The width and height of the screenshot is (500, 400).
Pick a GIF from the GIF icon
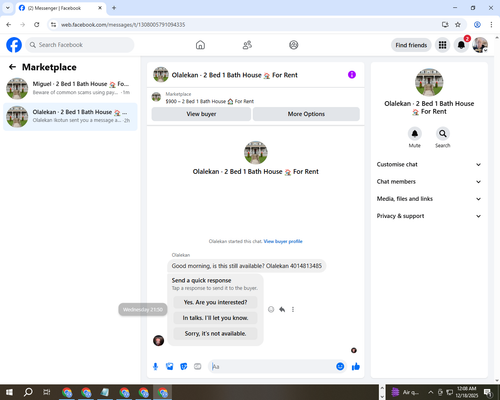coord(198,367)
